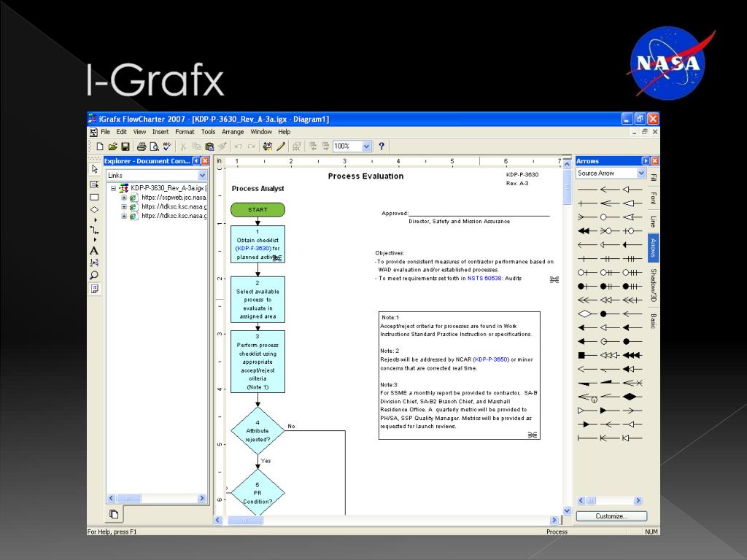
Task: Close the Arrows pane
Action: (x=654, y=161)
